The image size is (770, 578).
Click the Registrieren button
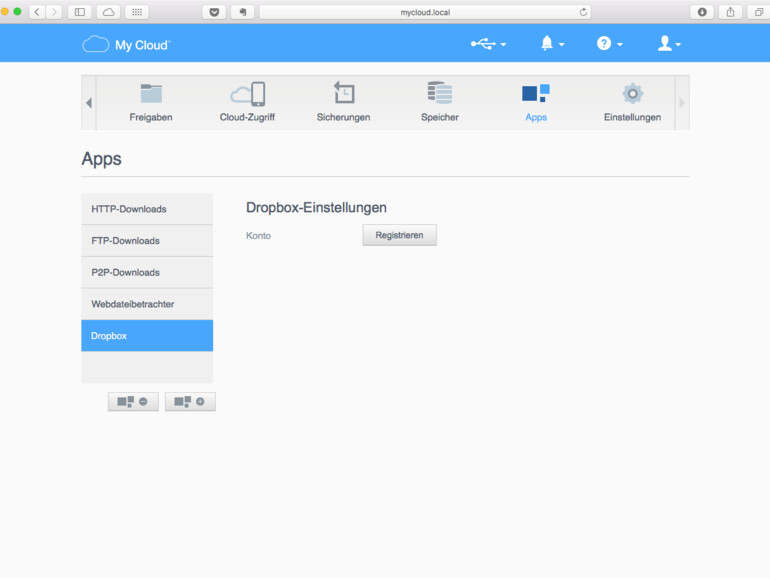[x=399, y=235]
